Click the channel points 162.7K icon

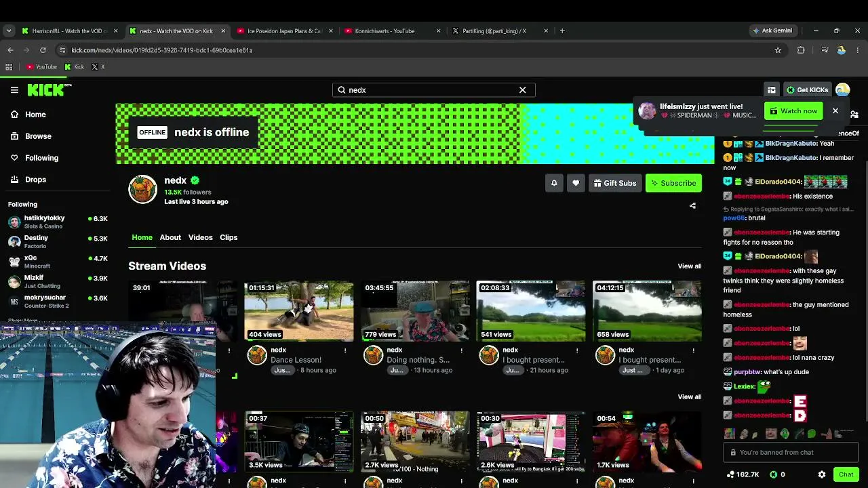730,474
